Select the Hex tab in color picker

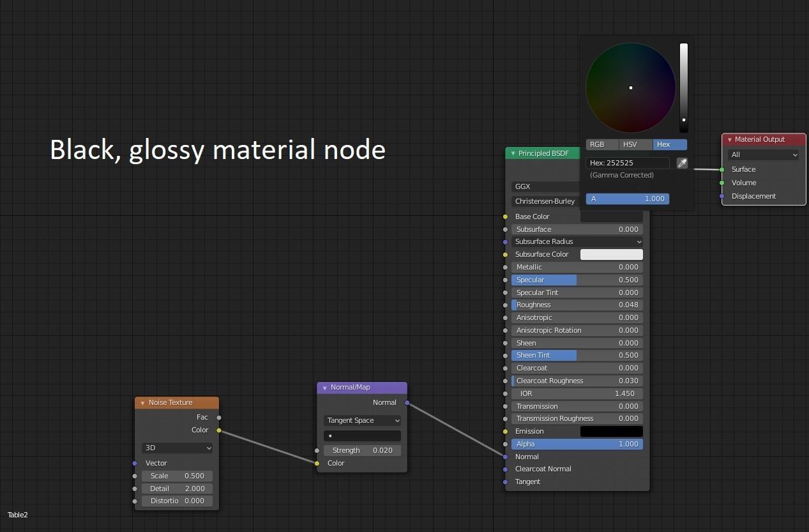pyautogui.click(x=670, y=144)
